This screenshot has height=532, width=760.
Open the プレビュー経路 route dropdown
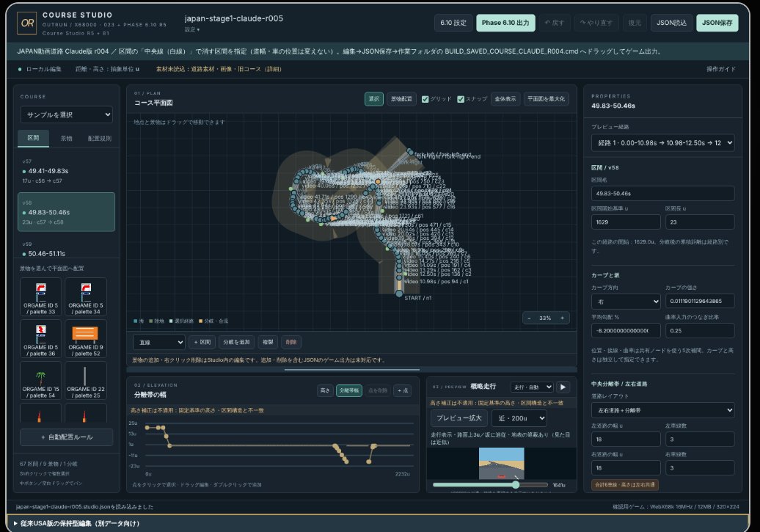coord(662,142)
